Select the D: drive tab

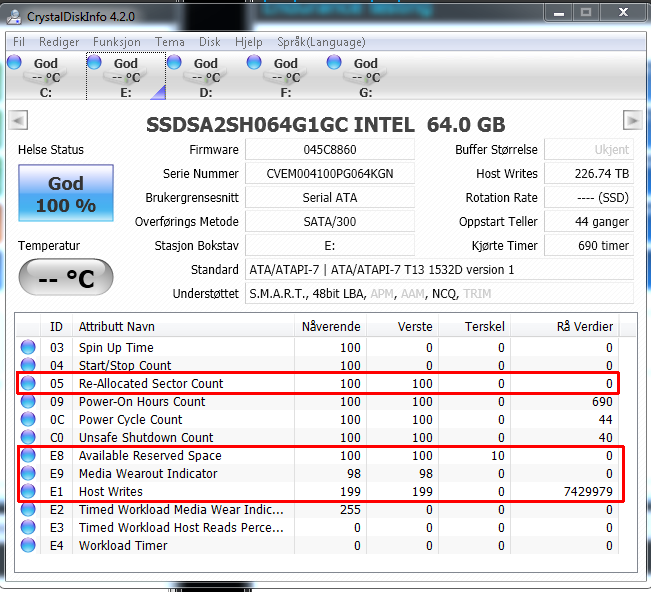pos(206,77)
